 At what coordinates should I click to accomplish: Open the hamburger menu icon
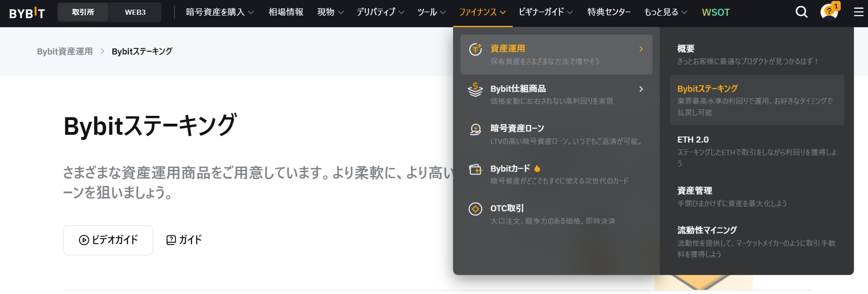[x=858, y=12]
